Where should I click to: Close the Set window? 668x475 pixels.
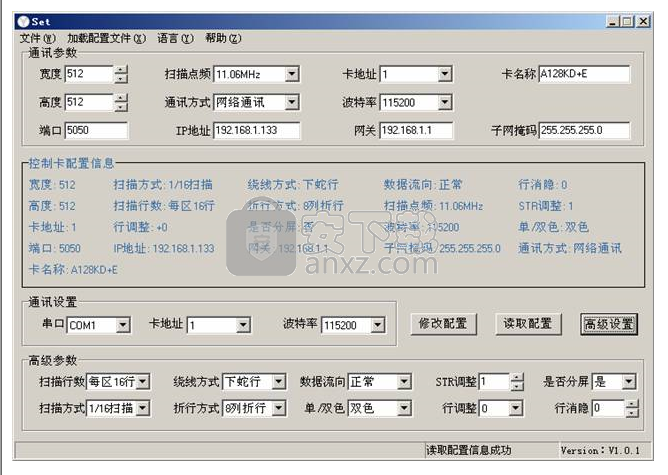643,22
